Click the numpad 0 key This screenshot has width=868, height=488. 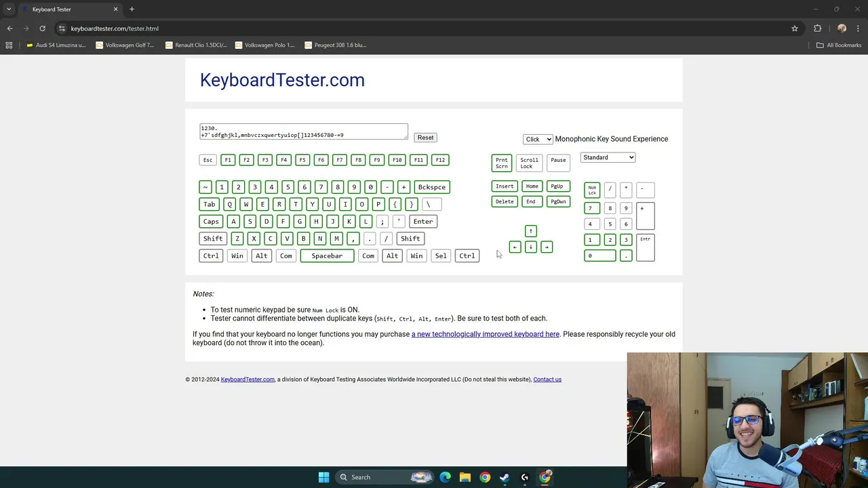(600, 256)
